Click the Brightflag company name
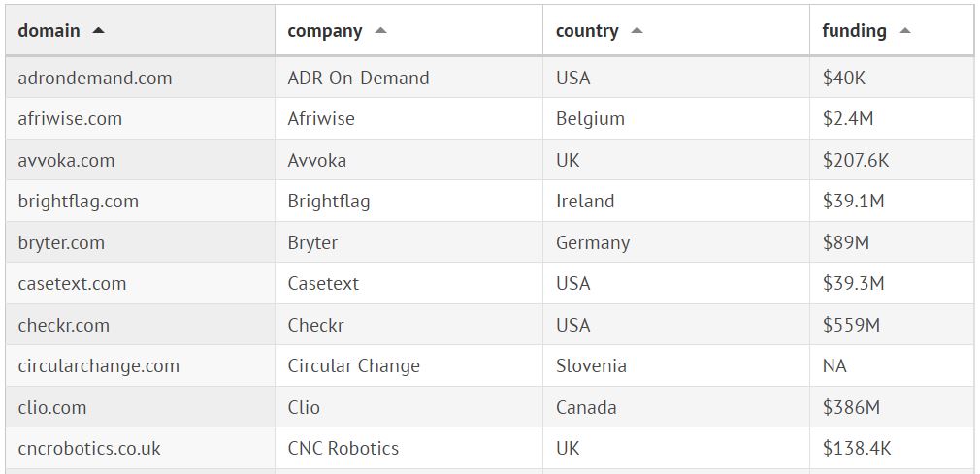 (329, 202)
